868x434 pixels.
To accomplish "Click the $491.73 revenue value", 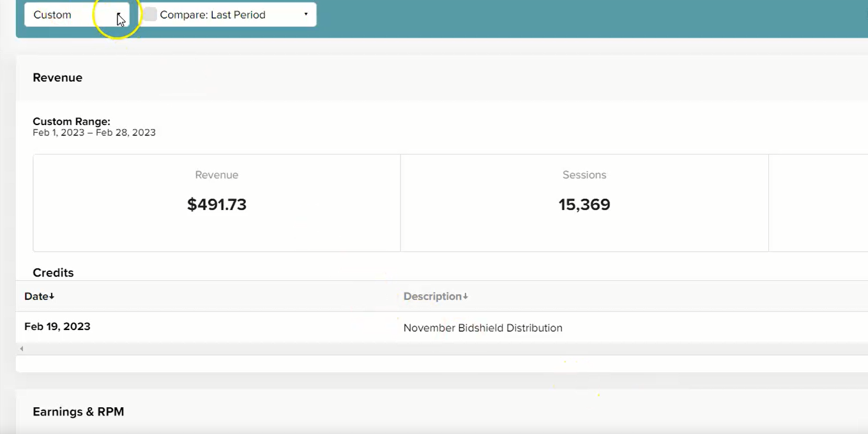I will click(x=217, y=204).
